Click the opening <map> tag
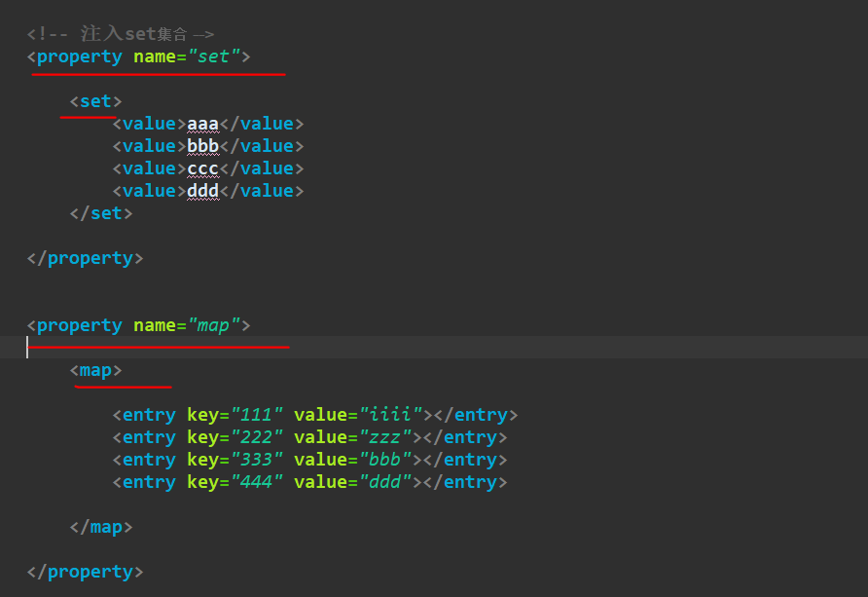Viewport: 868px width, 597px height. [x=95, y=370]
